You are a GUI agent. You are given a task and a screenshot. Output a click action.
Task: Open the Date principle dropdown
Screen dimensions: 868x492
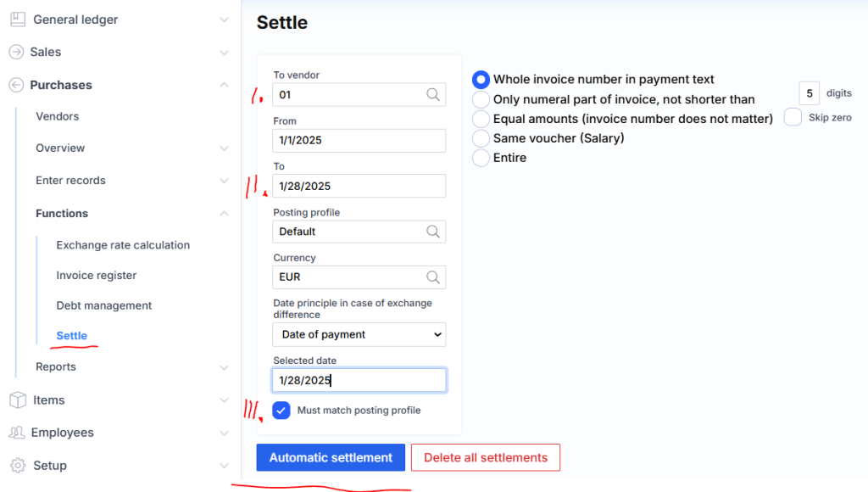[359, 335]
